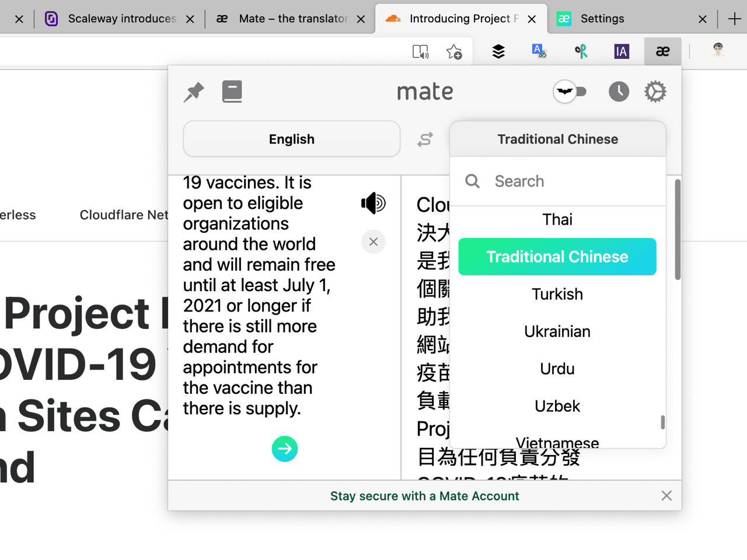747x560 pixels.
Task: Click the Cloudflare Net navigation link
Action: coord(124,215)
